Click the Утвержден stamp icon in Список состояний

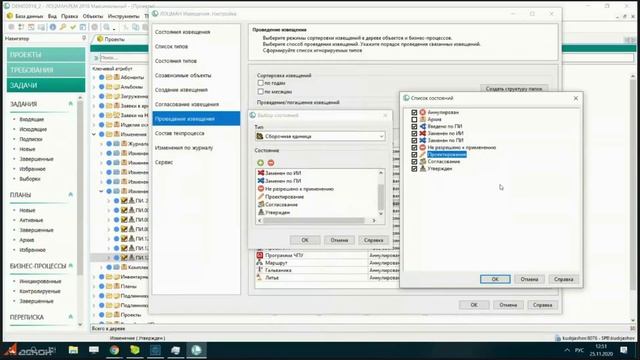[423, 168]
